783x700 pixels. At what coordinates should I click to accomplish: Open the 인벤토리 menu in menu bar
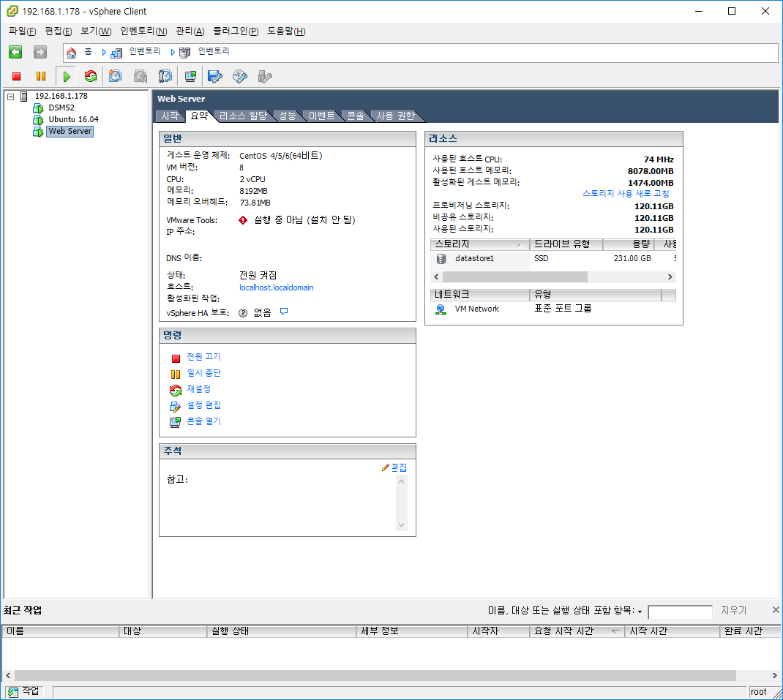pyautogui.click(x=143, y=31)
